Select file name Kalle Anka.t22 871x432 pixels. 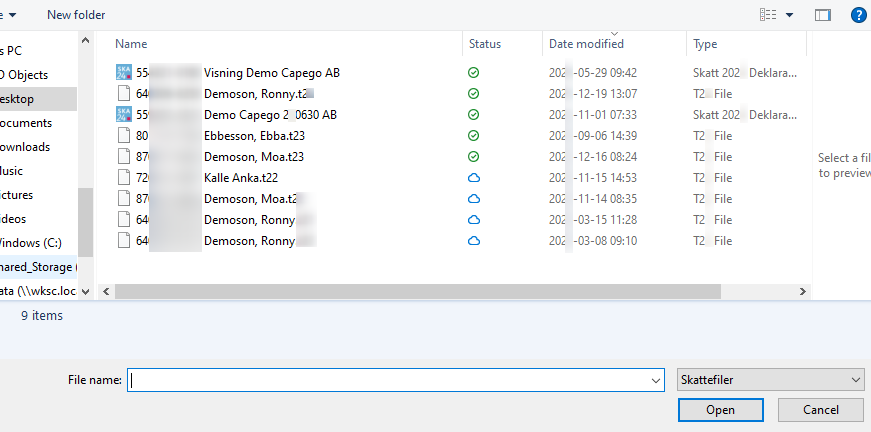click(x=241, y=178)
